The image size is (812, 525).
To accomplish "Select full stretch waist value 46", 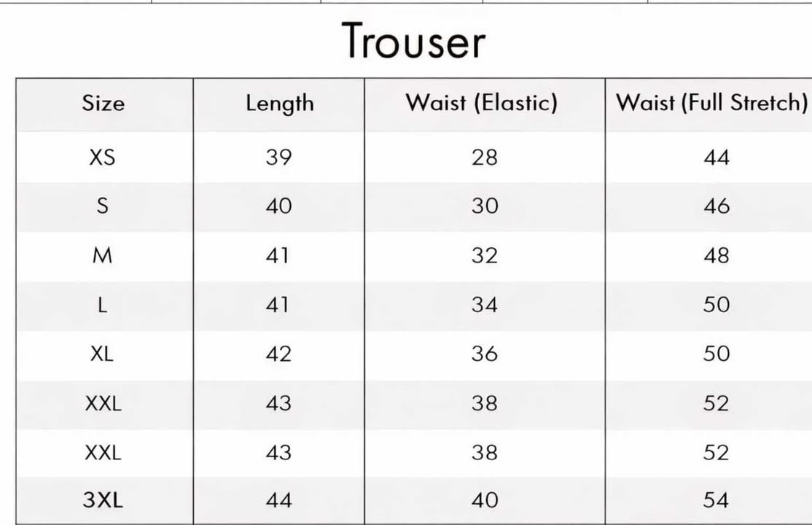I will [716, 206].
